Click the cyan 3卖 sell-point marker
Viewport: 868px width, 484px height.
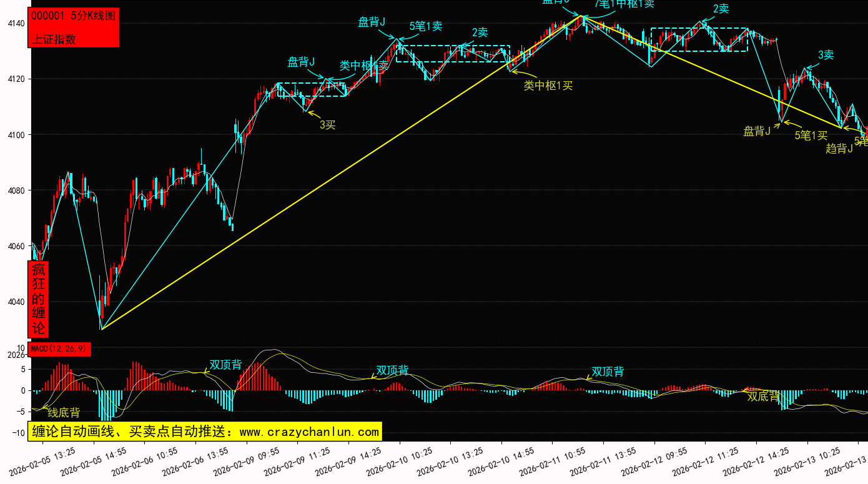pyautogui.click(x=826, y=55)
